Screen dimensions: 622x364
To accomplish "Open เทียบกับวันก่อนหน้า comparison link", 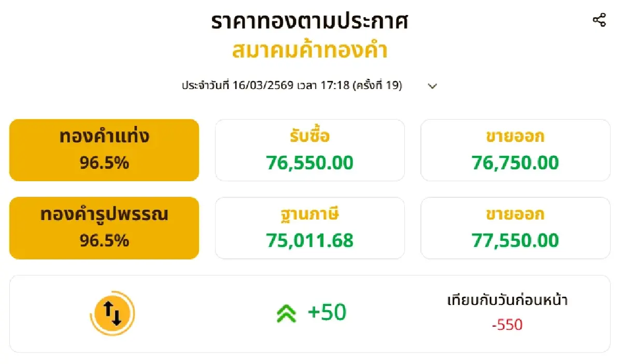I will point(509,300).
